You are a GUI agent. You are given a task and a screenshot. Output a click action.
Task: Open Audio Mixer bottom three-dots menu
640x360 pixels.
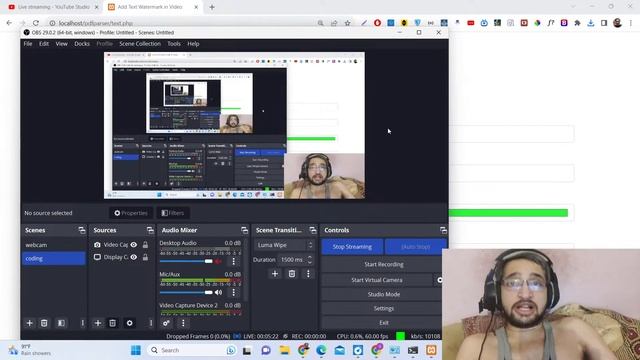183,323
